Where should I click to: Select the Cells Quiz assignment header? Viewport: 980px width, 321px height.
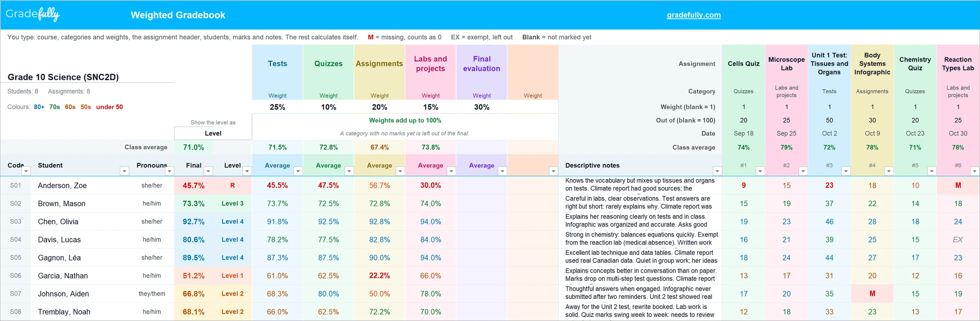[744, 64]
